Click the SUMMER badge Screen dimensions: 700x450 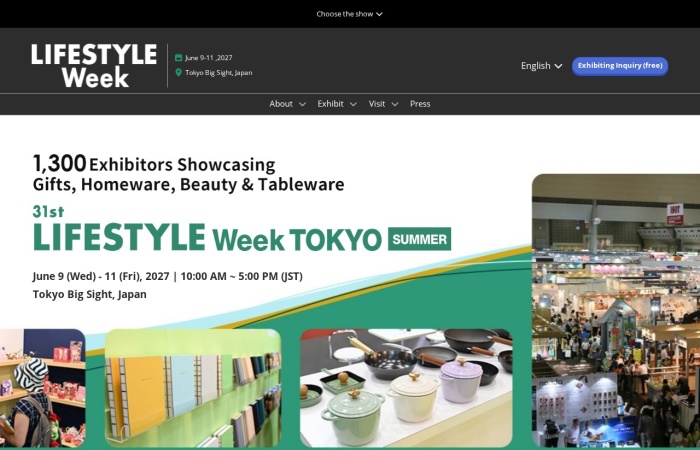pyautogui.click(x=419, y=239)
